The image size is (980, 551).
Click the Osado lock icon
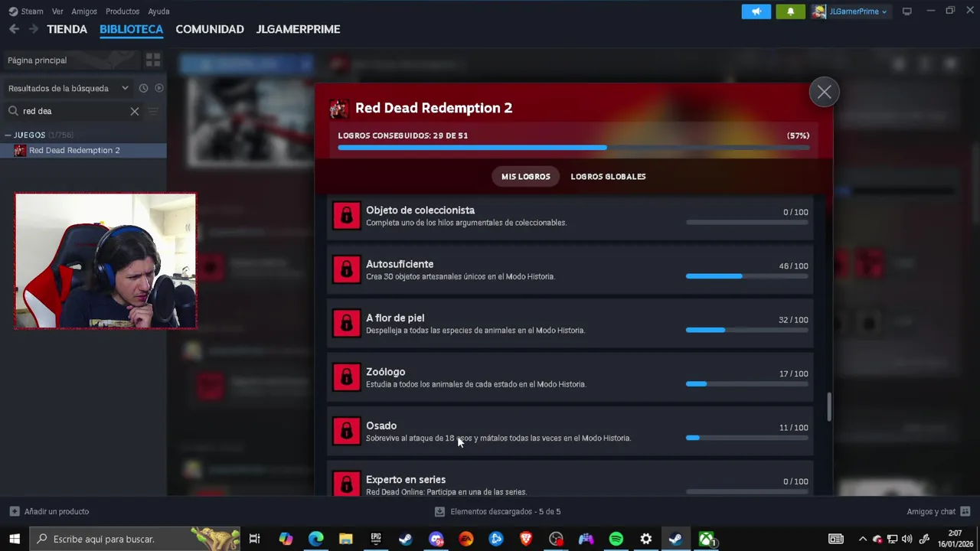346,431
